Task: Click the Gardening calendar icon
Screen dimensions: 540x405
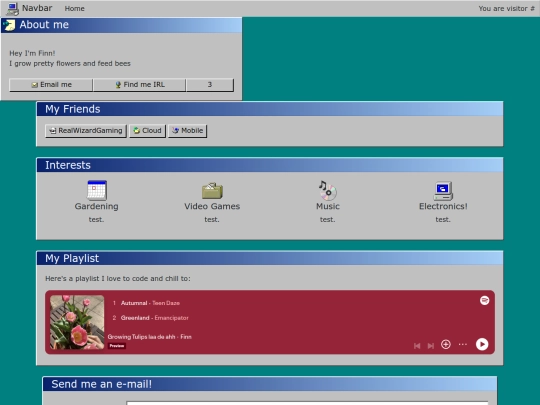Action: tap(97, 190)
